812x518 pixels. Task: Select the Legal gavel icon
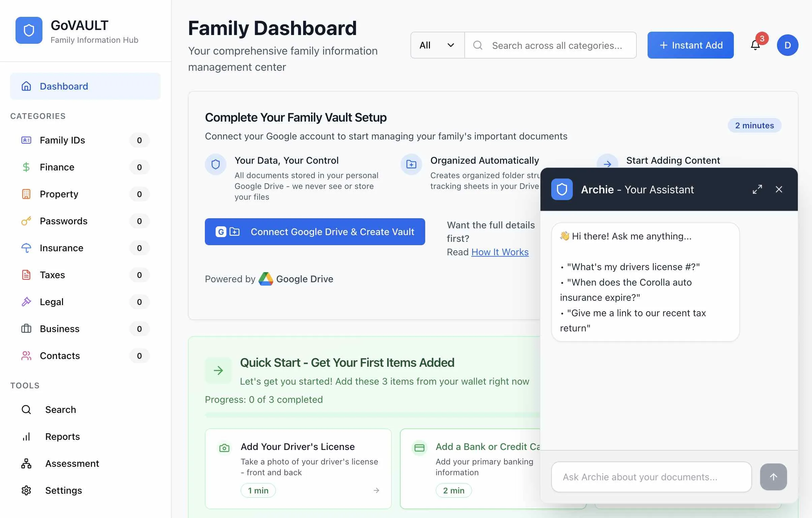(26, 302)
